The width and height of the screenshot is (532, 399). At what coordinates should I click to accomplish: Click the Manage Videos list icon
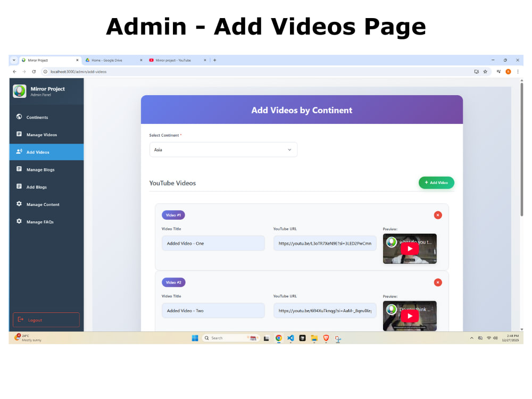(19, 134)
